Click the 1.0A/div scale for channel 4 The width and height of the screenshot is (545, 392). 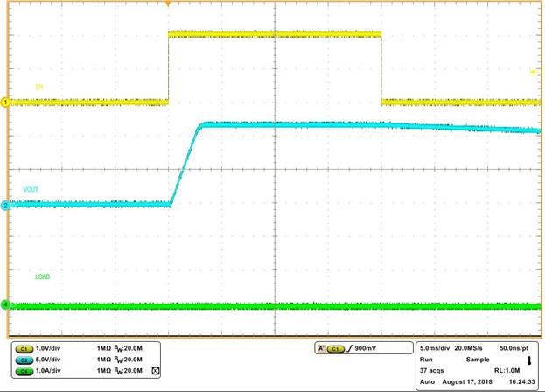pyautogui.click(x=49, y=371)
